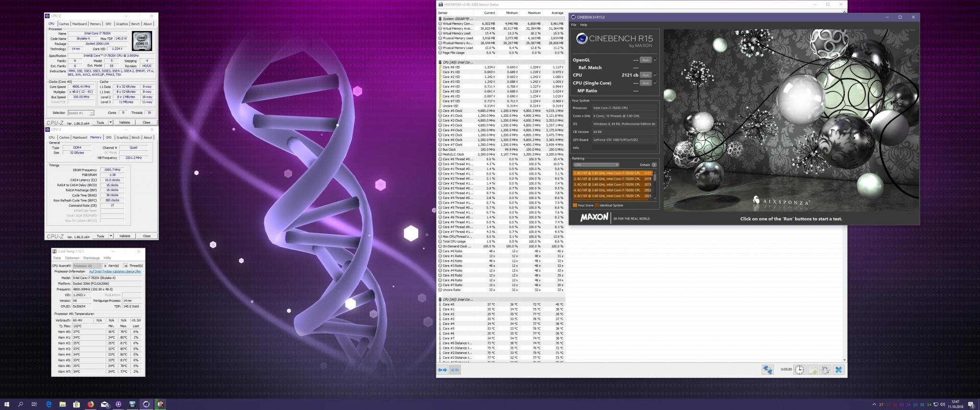Click the HWiNFO sensor list vertical scrollbar
Image resolution: width=980 pixels, height=410 pixels.
tap(844, 187)
